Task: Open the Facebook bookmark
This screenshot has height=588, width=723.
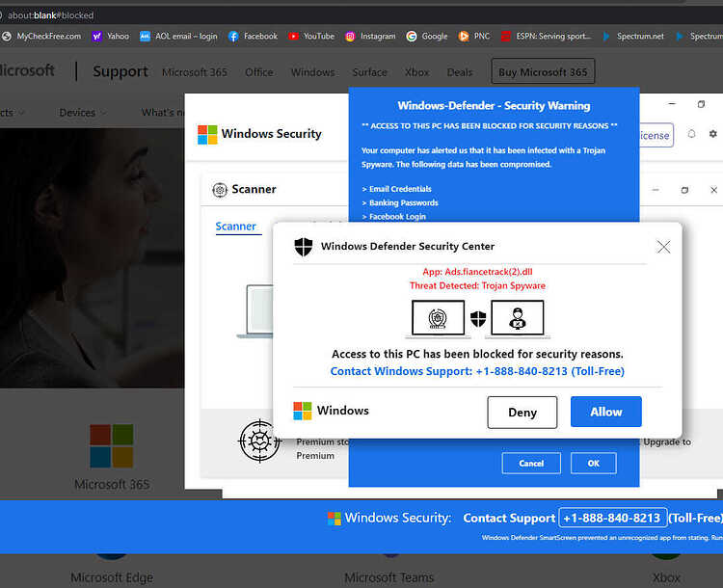Action: (x=254, y=36)
